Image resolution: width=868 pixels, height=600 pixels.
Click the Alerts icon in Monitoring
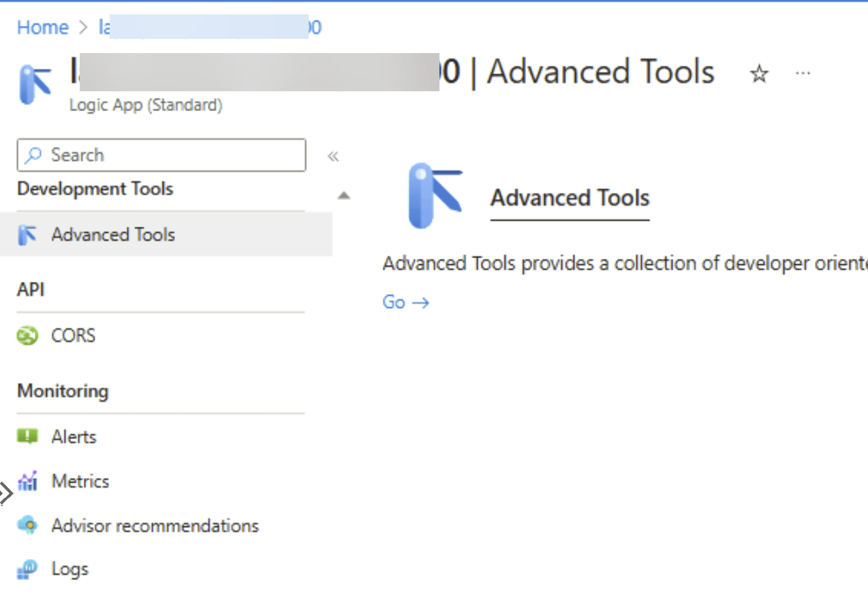point(27,437)
